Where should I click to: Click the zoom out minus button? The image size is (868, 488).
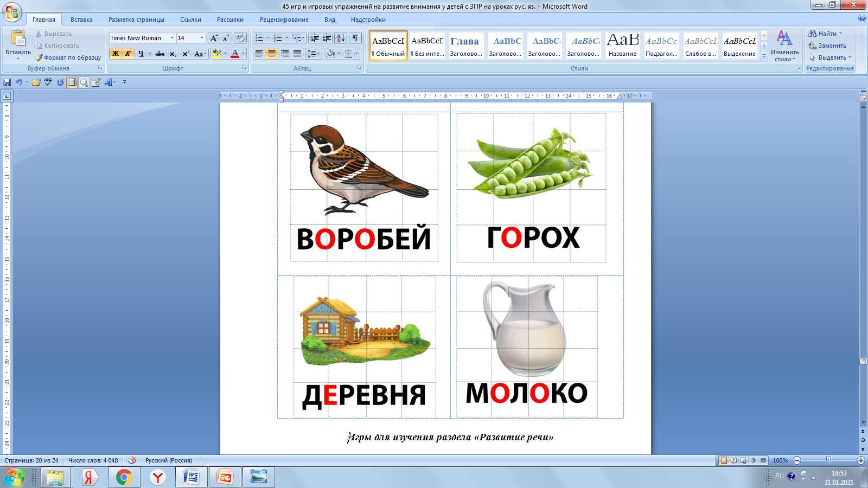(x=796, y=460)
